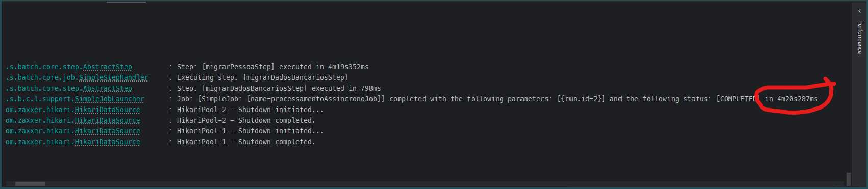This screenshot has width=868, height=189.
Task: Open the HikariDataSource link beside HikariPool-2 Shutdown completed
Action: click(107, 120)
